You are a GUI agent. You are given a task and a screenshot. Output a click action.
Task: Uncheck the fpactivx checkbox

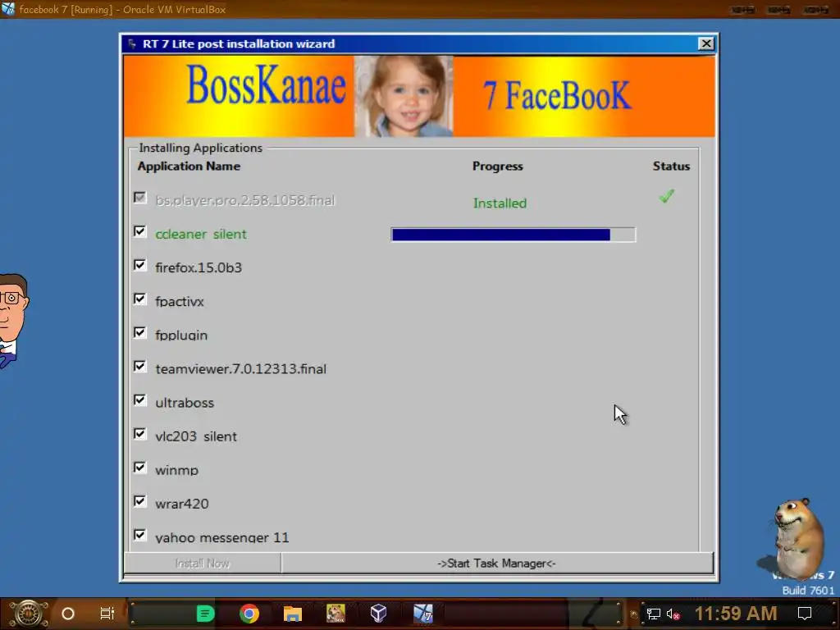[139, 299]
